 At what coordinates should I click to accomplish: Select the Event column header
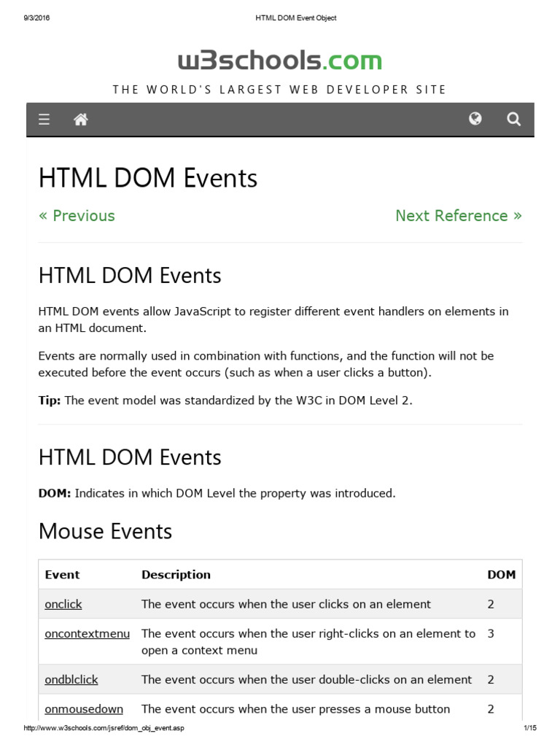(x=63, y=575)
